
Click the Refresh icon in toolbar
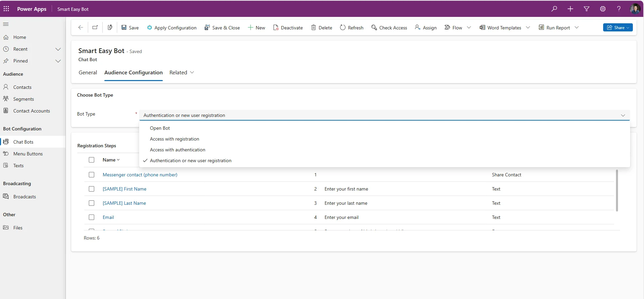[x=352, y=28]
